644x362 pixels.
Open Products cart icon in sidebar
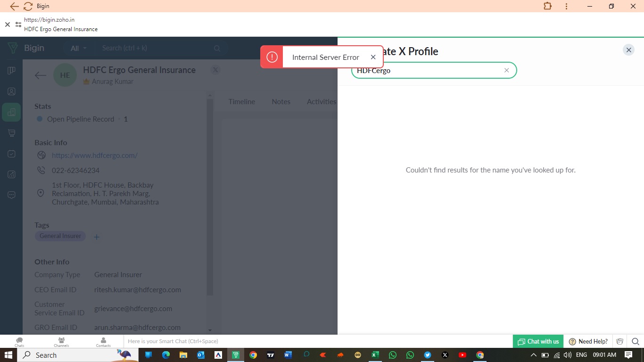11,133
